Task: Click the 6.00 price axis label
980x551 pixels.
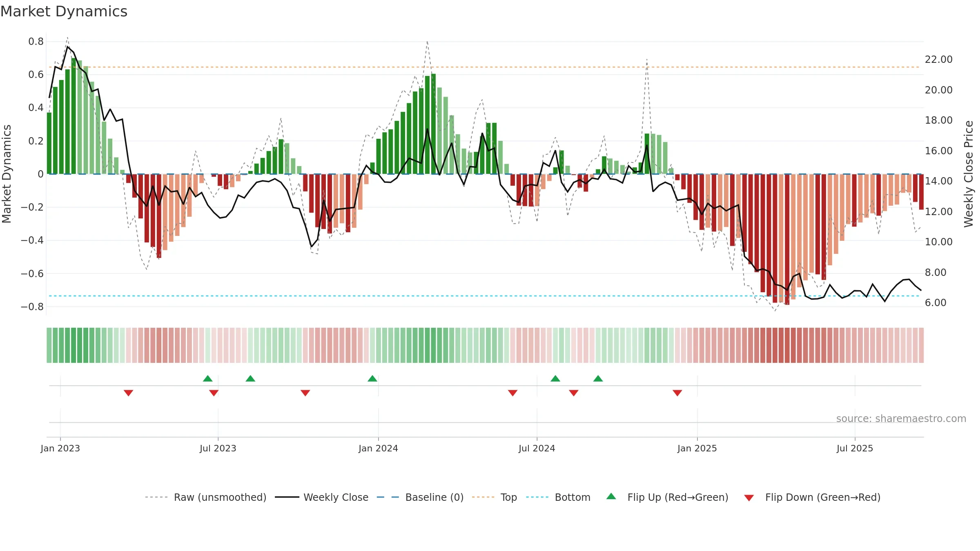Action: coord(935,303)
